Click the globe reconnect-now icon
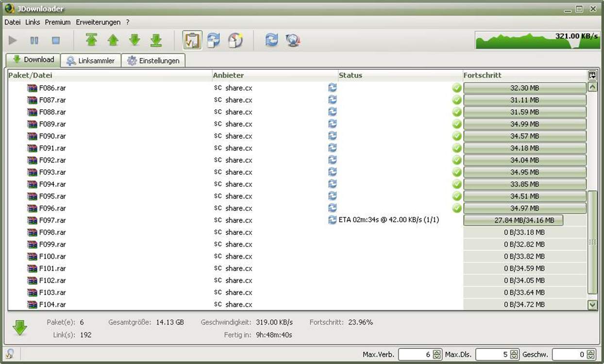 (x=293, y=40)
